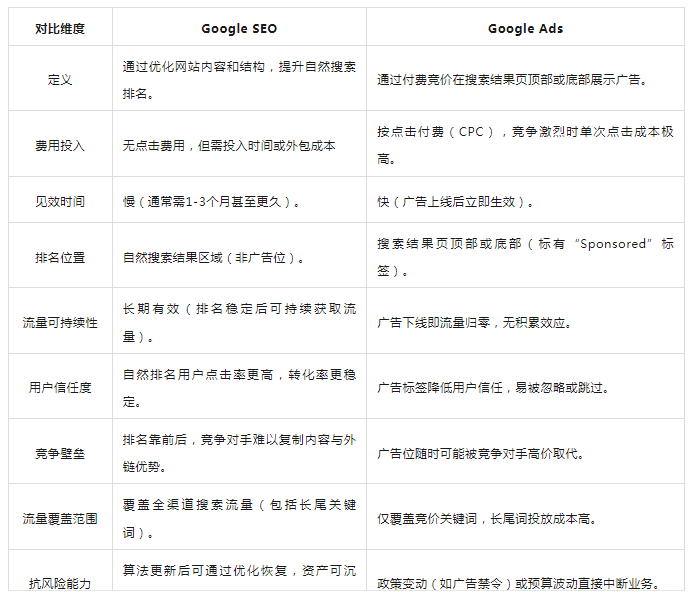Image resolution: width=688 pixels, height=592 pixels.
Task: Click cell '广告位随时可能被竞争对手高价取代。'
Action: pos(525,452)
